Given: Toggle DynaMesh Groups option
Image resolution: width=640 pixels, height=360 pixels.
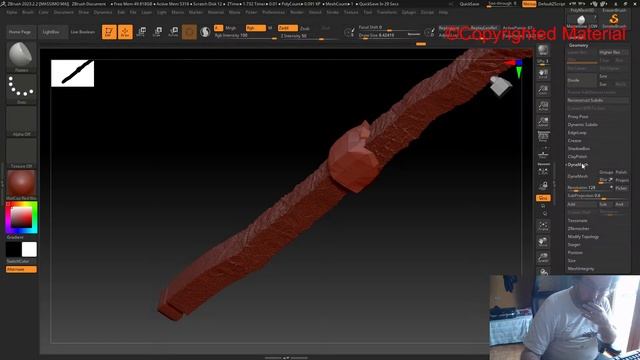Looking at the screenshot, I should click(606, 172).
